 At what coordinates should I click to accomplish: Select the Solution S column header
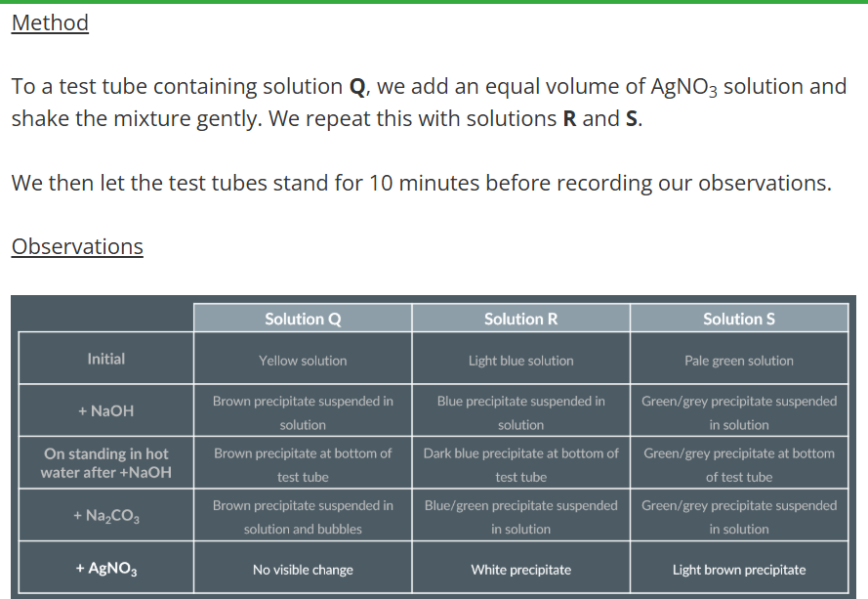coord(739,319)
